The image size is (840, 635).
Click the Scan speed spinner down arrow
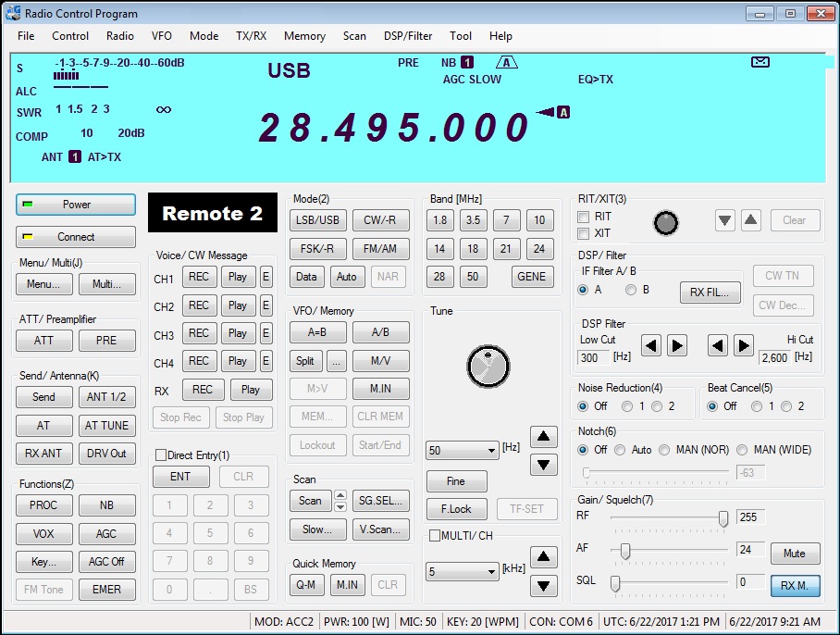click(x=340, y=506)
